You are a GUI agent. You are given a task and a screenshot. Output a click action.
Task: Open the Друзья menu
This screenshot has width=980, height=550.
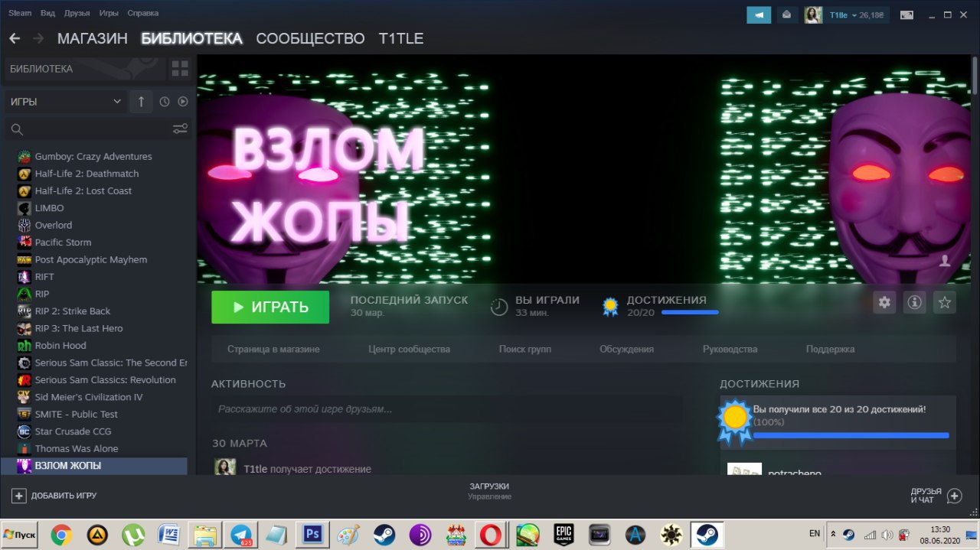(x=77, y=13)
